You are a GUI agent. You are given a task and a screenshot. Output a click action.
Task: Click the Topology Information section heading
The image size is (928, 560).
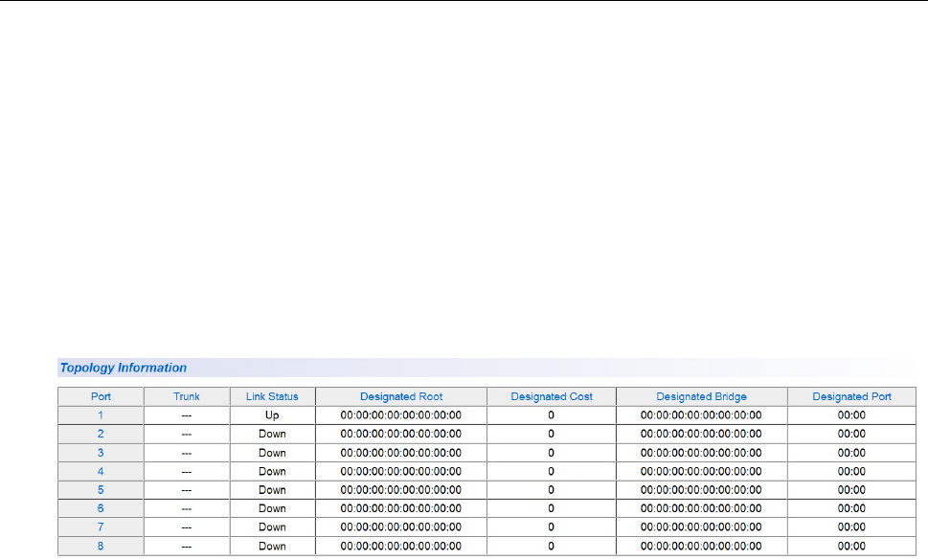(x=124, y=368)
